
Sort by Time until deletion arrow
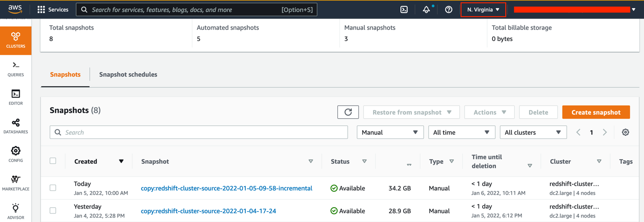(530, 166)
